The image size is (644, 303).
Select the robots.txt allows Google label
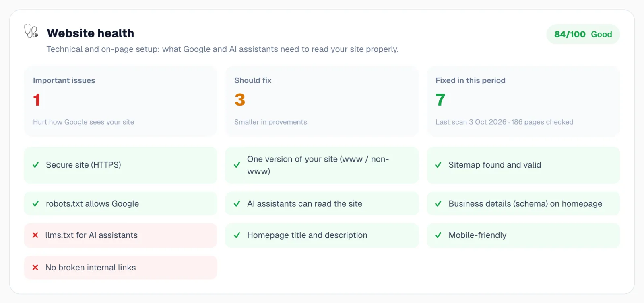tap(92, 204)
